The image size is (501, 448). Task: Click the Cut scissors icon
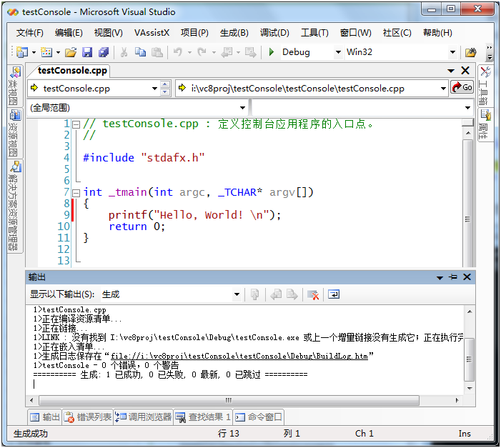124,52
